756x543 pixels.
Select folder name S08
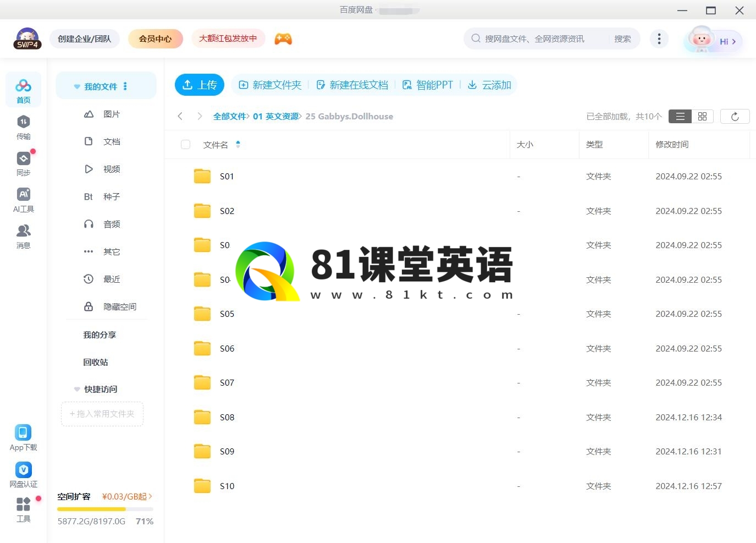pos(227,417)
